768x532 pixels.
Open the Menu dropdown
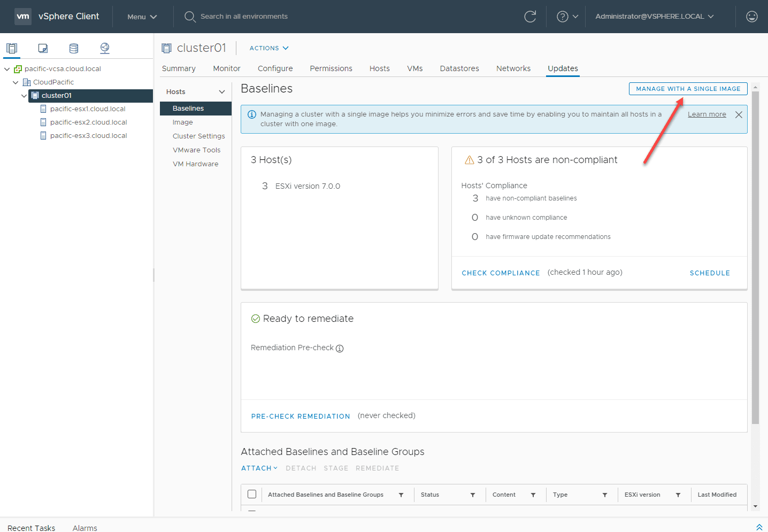point(142,17)
